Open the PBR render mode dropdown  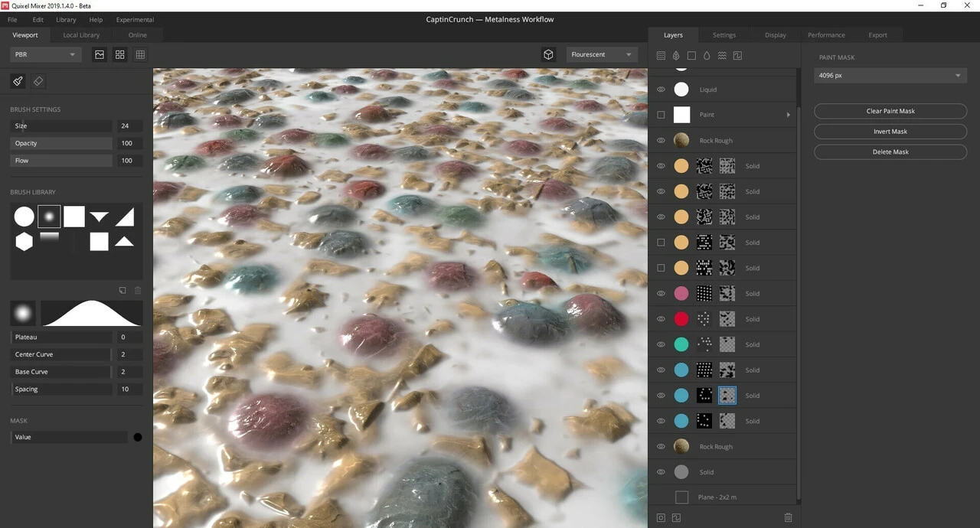pos(46,55)
